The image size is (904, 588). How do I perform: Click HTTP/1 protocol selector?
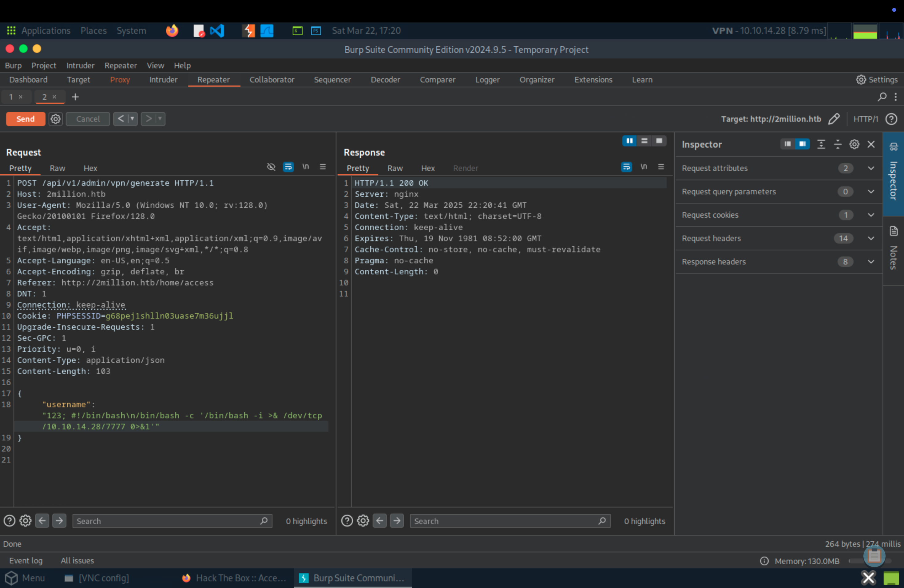pos(865,119)
